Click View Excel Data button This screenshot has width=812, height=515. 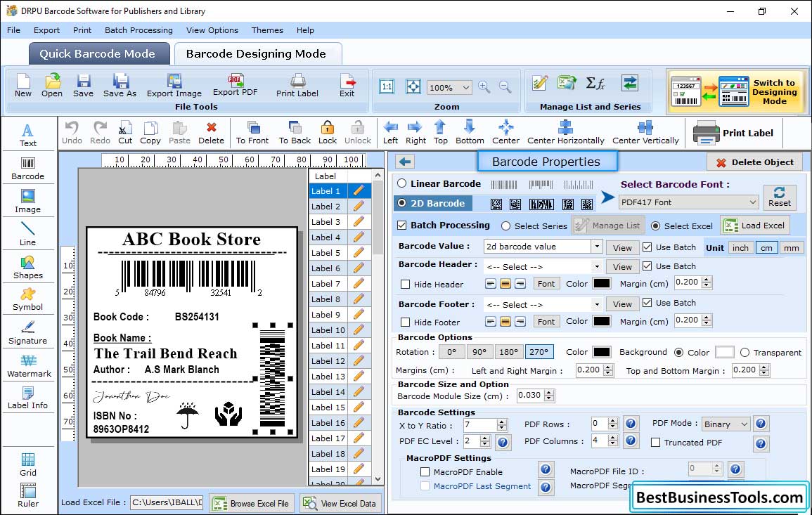point(340,503)
